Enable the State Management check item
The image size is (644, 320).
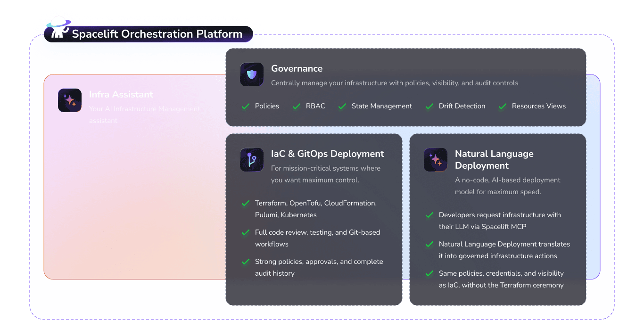[342, 107]
